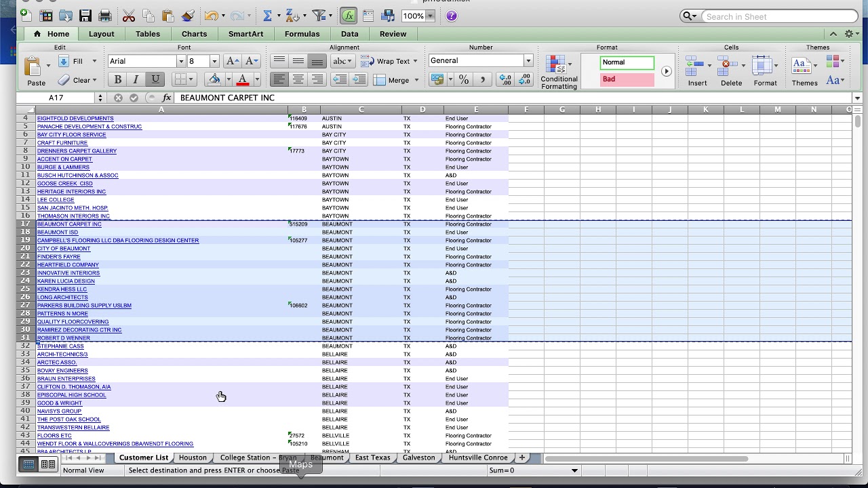Cancel the formula bar entry
Viewport: 868px width, 488px height.
[118, 98]
